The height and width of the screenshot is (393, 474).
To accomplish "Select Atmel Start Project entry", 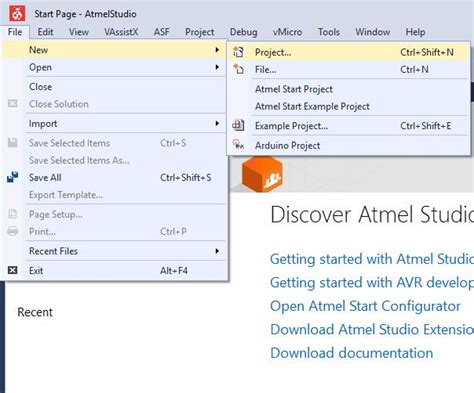I will point(349,89).
